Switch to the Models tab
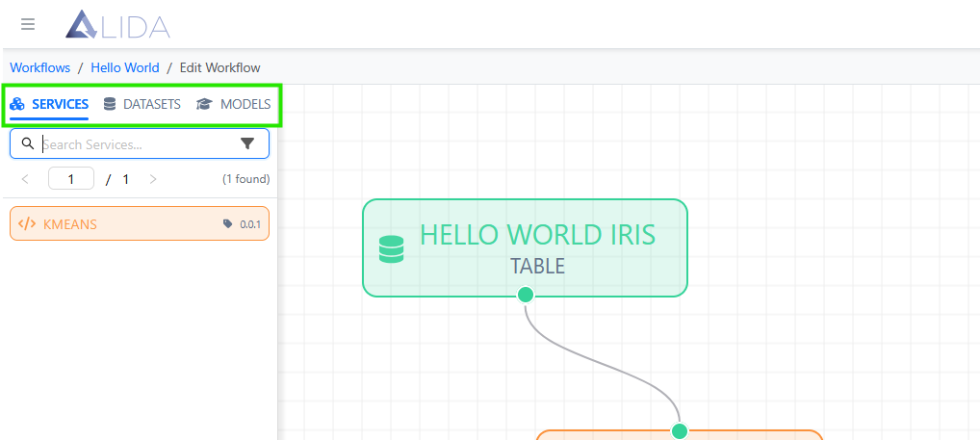980x440 pixels. point(234,104)
